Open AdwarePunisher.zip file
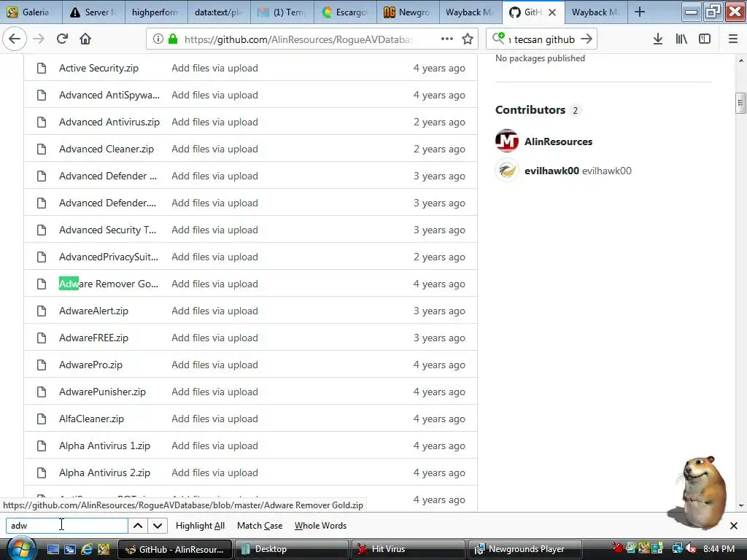Image resolution: width=747 pixels, height=560 pixels. tap(102, 392)
